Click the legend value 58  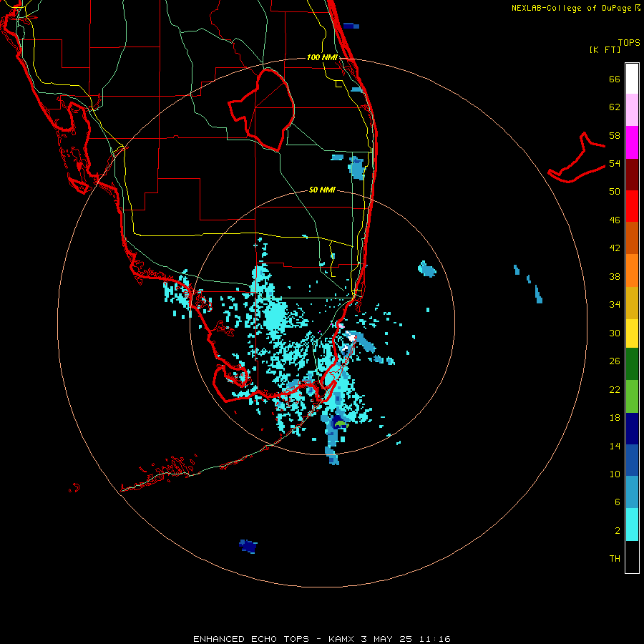[615, 135]
